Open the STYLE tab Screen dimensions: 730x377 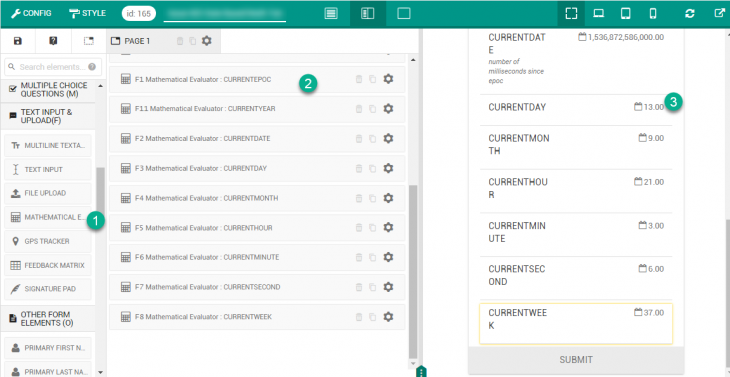(x=87, y=13)
